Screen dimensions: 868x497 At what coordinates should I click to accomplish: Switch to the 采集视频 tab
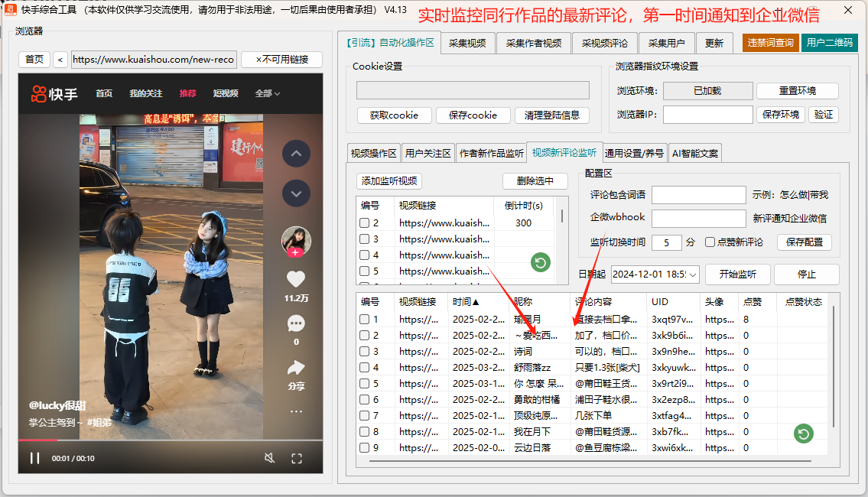[467, 44]
